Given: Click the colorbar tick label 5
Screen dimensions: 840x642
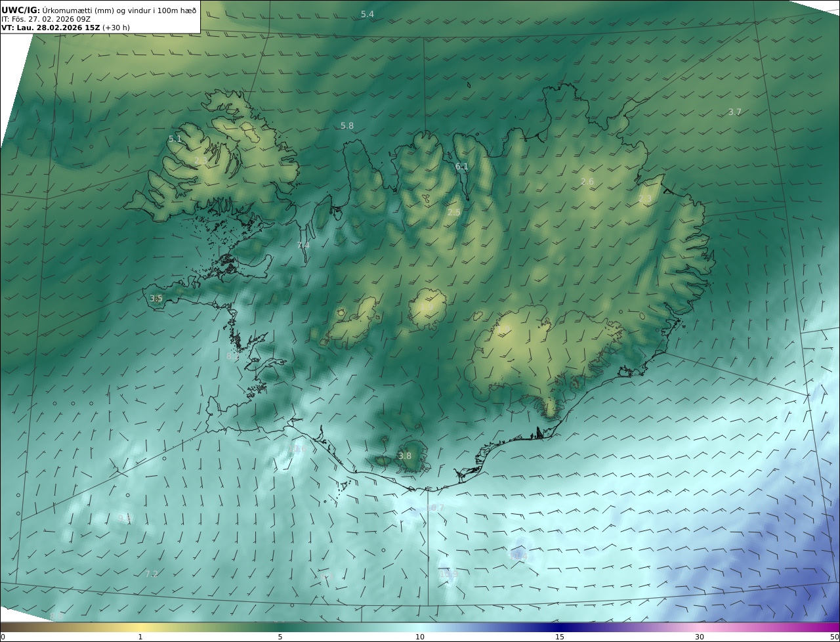Looking at the screenshot, I should pos(280,637).
